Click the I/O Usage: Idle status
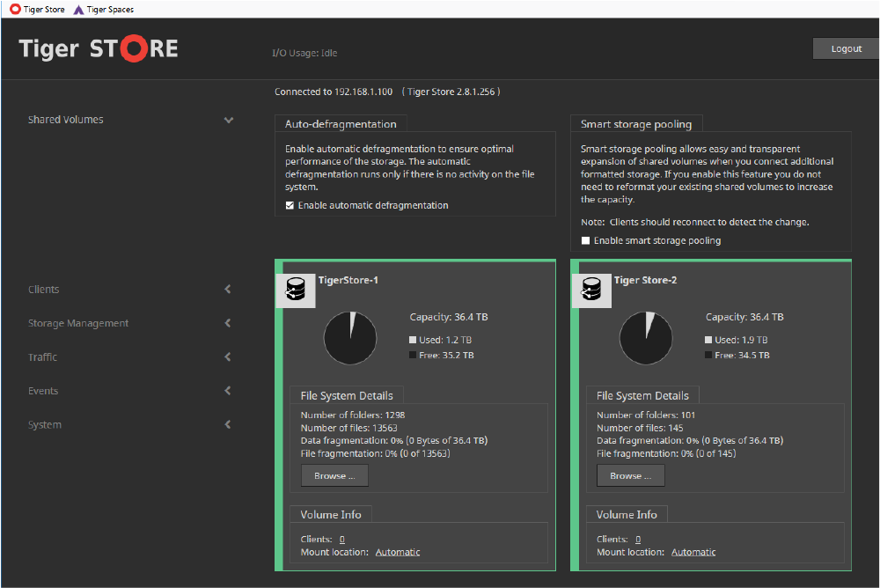 304,53
